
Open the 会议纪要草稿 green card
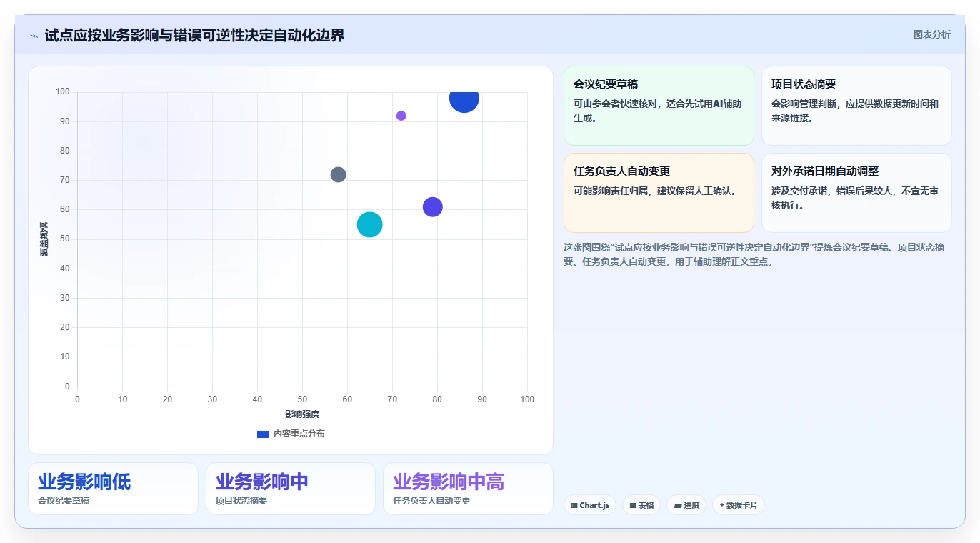659,106
